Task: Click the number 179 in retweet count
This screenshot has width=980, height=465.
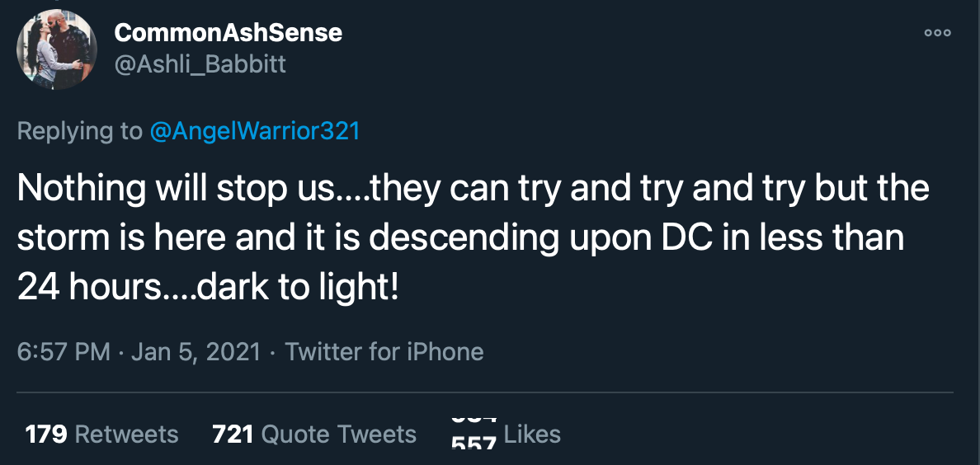Action: point(46,434)
